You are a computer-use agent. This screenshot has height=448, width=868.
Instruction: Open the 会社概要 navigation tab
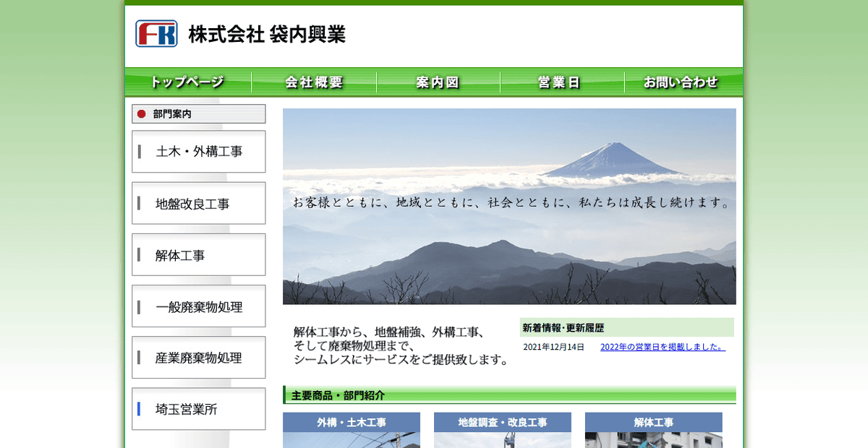point(314,82)
